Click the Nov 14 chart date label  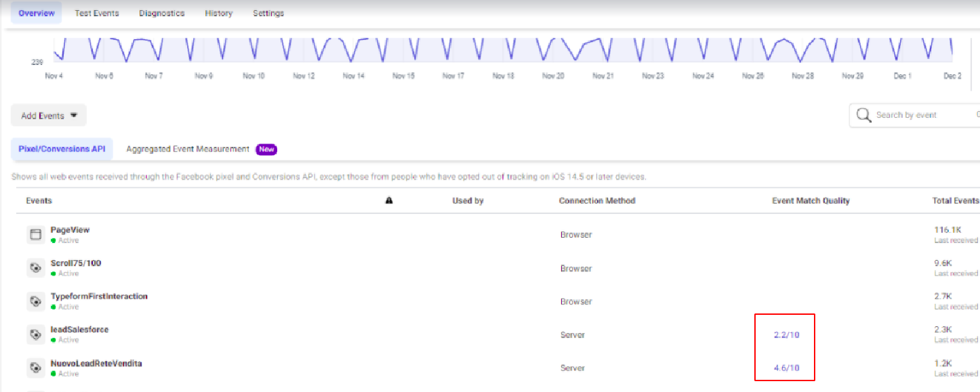tap(353, 76)
